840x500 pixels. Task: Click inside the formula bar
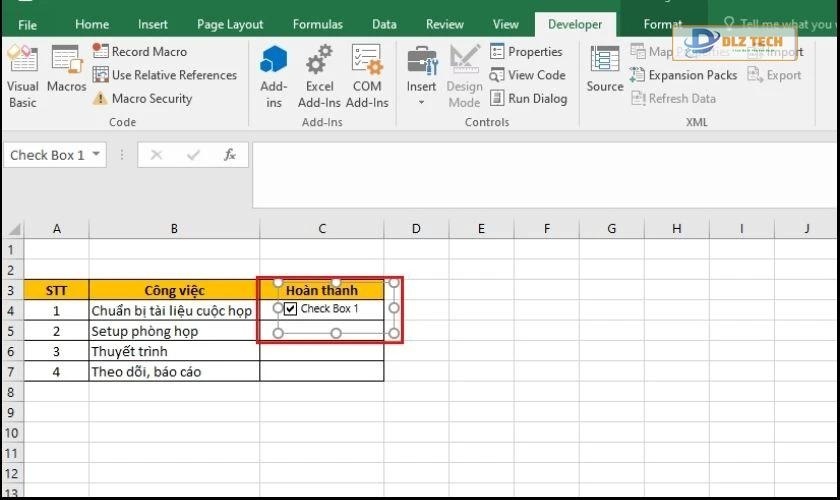[x=540, y=173]
